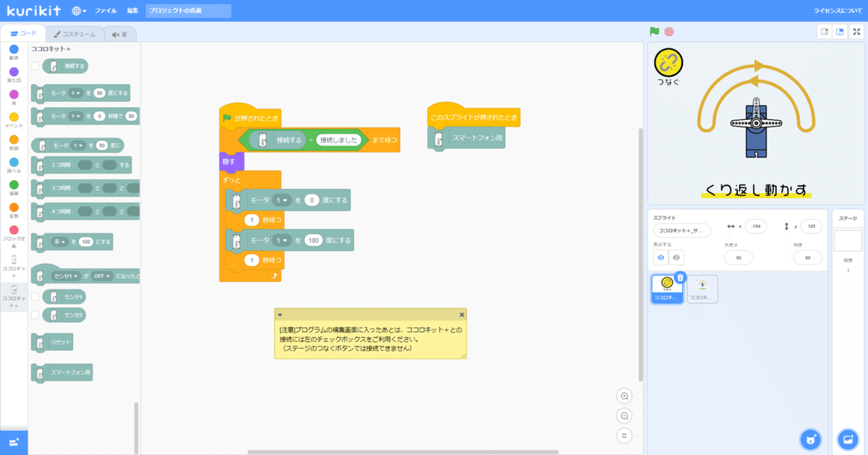Image resolution: width=868 pixels, height=455 pixels.
Task: Click the workspace vertical scrollbar
Action: point(639,253)
